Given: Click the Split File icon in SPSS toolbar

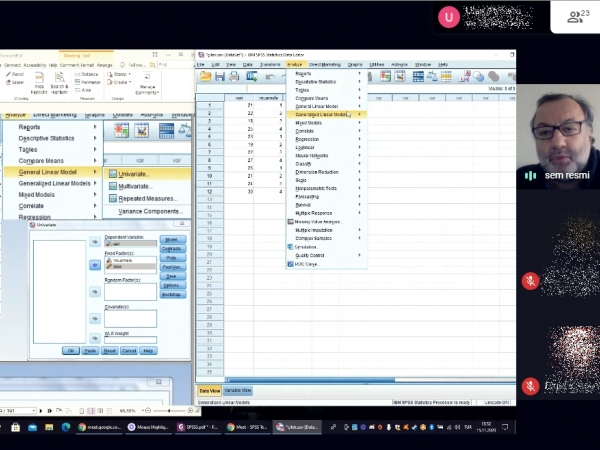Looking at the screenshot, I should (x=418, y=77).
